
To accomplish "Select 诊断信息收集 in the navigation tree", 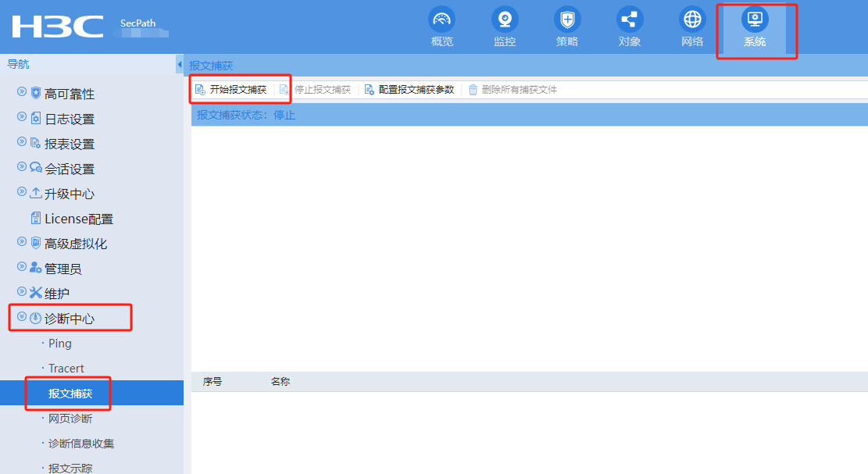I will coord(81,444).
